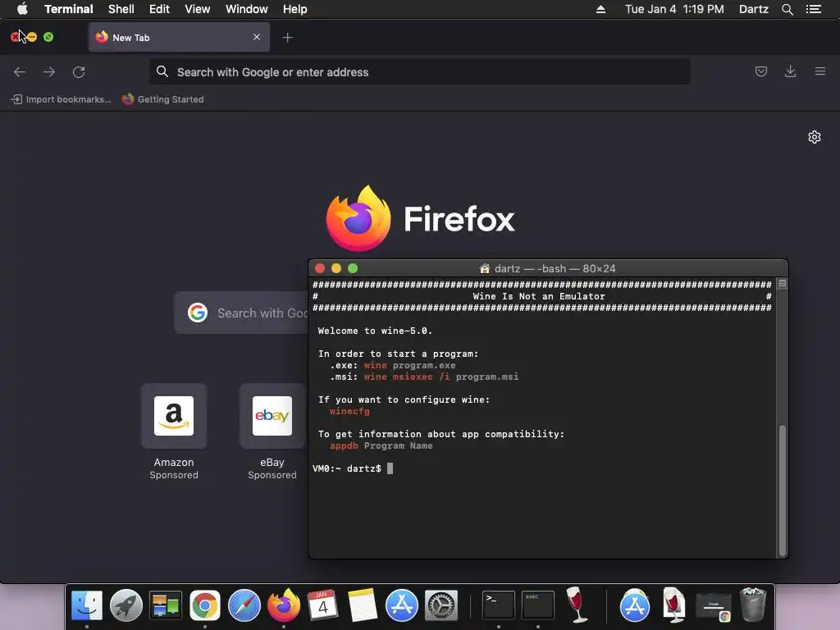Minimize the Terminal window with yellow button

[336, 268]
